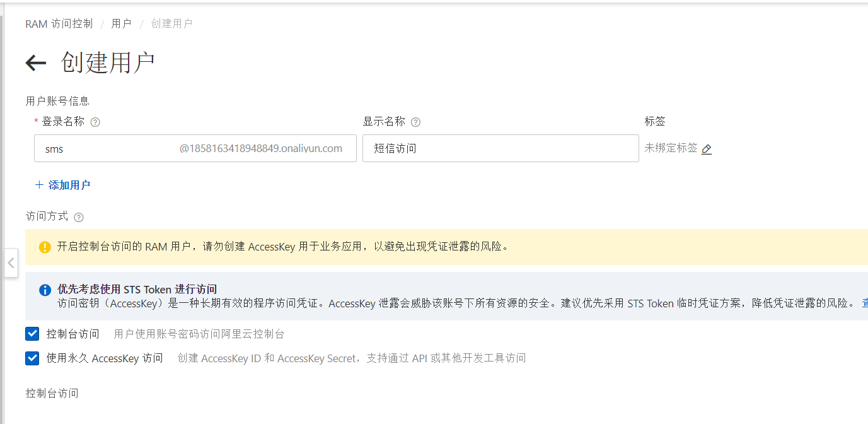868x424 pixels.
Task: Click the pencil icon to edit 标签
Action: (x=707, y=149)
